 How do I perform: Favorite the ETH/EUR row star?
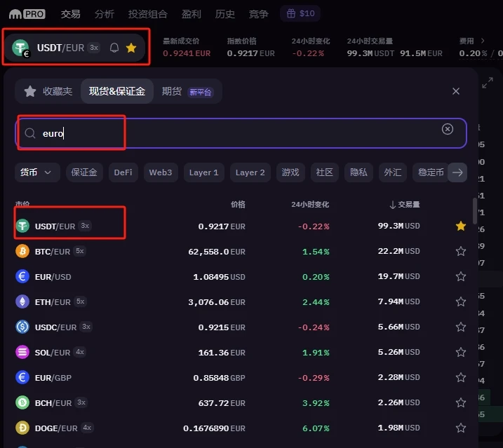tap(461, 301)
